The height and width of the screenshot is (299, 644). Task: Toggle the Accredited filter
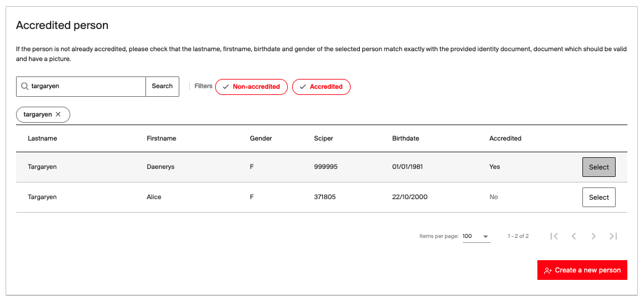321,87
